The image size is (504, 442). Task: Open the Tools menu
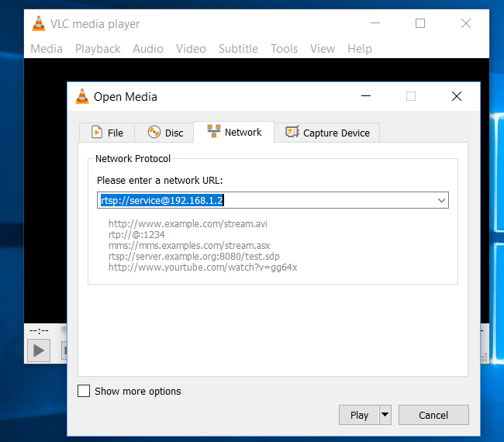[284, 48]
